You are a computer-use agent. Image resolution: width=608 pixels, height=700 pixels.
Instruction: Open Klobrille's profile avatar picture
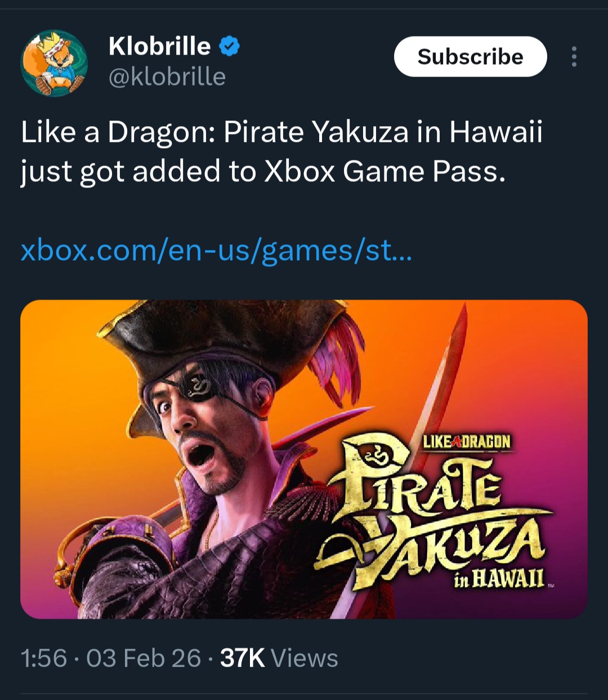tap(54, 63)
